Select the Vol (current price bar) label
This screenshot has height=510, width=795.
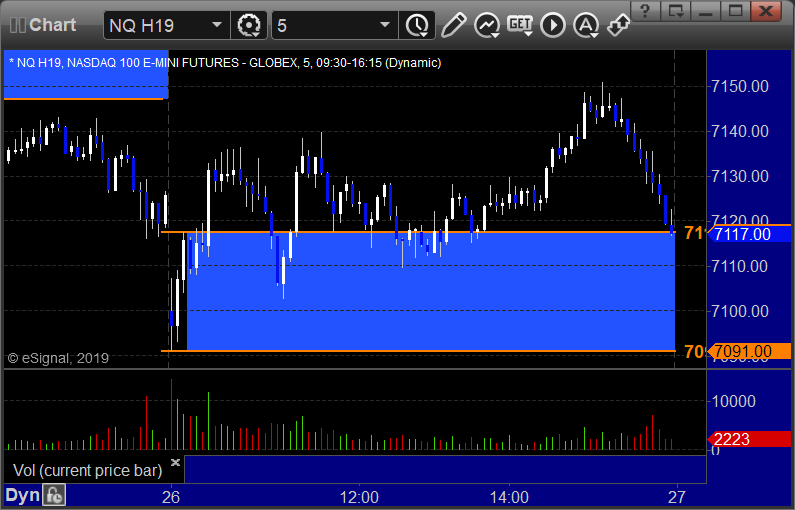pyautogui.click(x=88, y=470)
